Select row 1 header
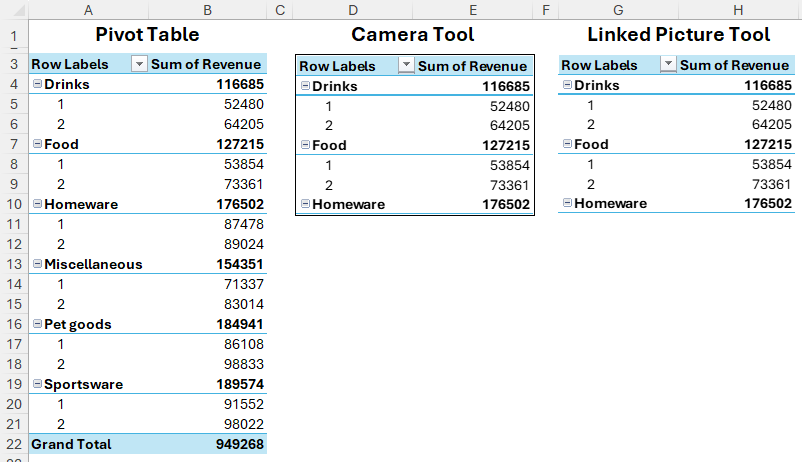 (14, 36)
